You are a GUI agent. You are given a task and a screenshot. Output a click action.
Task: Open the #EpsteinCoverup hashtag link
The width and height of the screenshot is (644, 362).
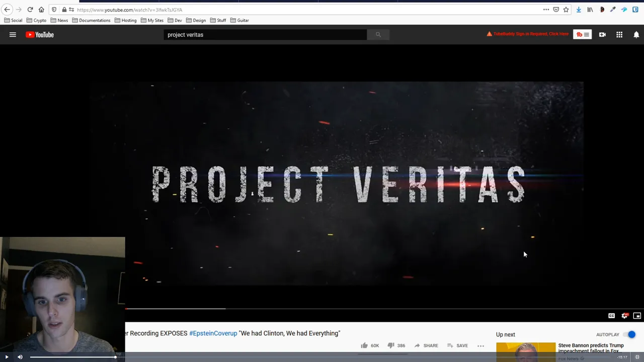[x=213, y=333]
